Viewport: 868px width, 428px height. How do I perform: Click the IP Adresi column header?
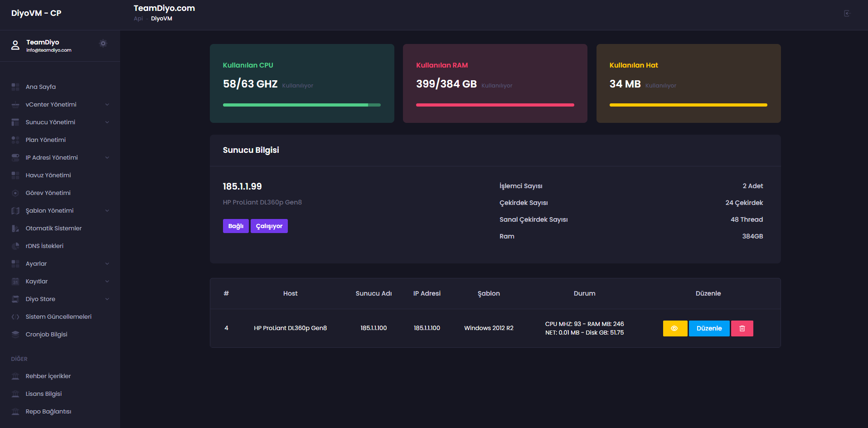point(427,293)
